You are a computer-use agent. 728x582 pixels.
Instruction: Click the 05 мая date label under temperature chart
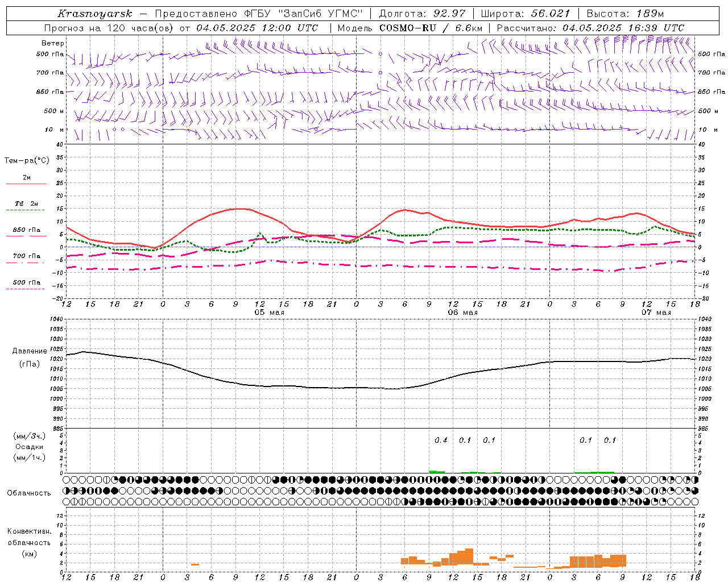pos(269,313)
